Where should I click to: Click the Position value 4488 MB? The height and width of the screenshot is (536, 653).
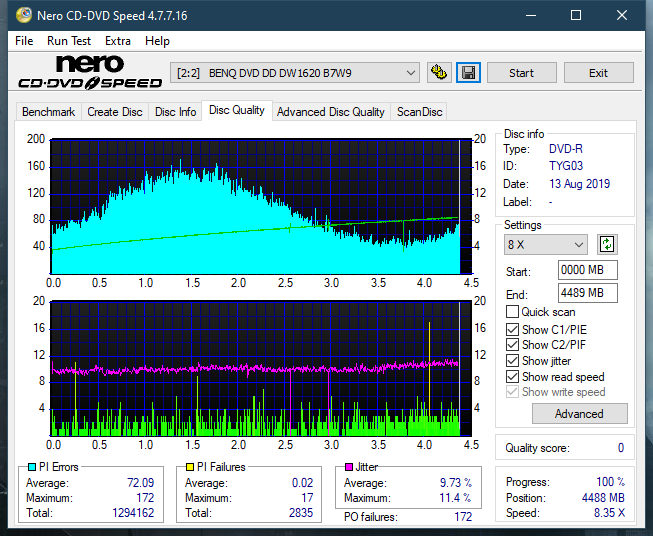click(603, 498)
